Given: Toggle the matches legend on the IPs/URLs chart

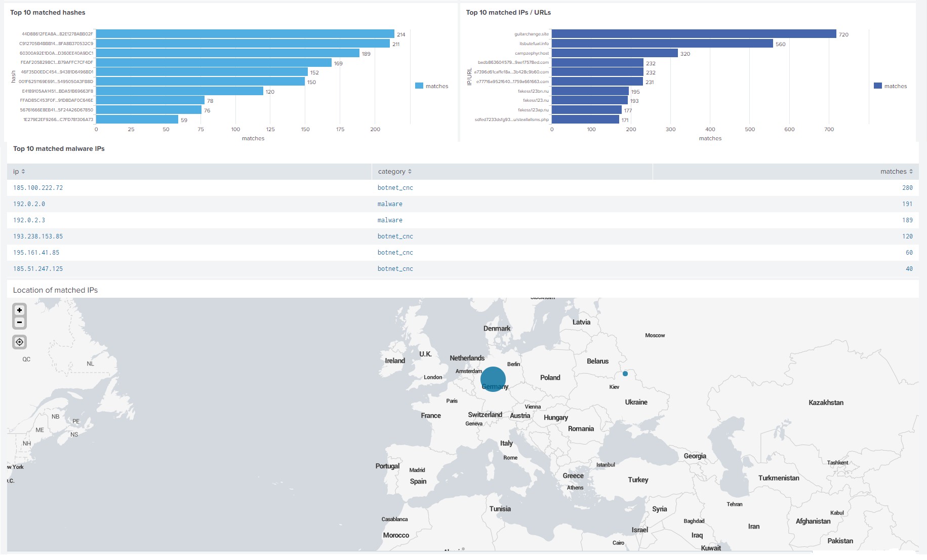Looking at the screenshot, I should [x=890, y=86].
